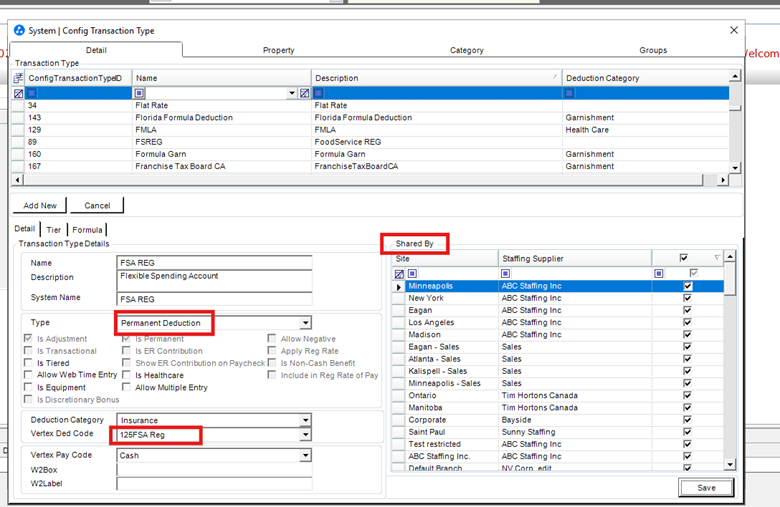Click the Cancel button
The image size is (780, 507).
(x=97, y=205)
